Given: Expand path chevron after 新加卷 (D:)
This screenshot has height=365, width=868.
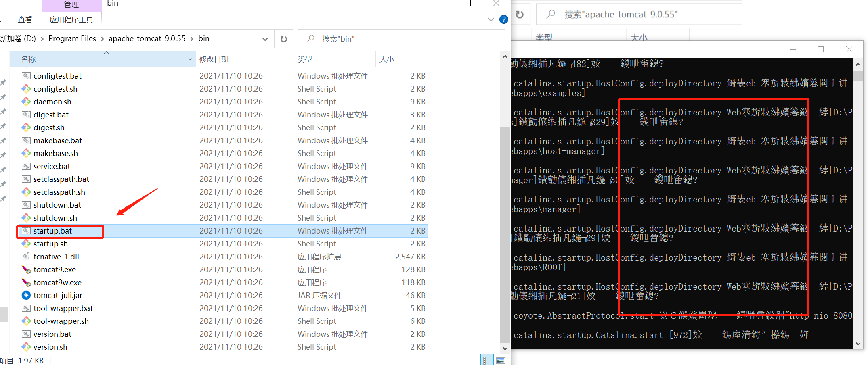Looking at the screenshot, I should tap(42, 39).
